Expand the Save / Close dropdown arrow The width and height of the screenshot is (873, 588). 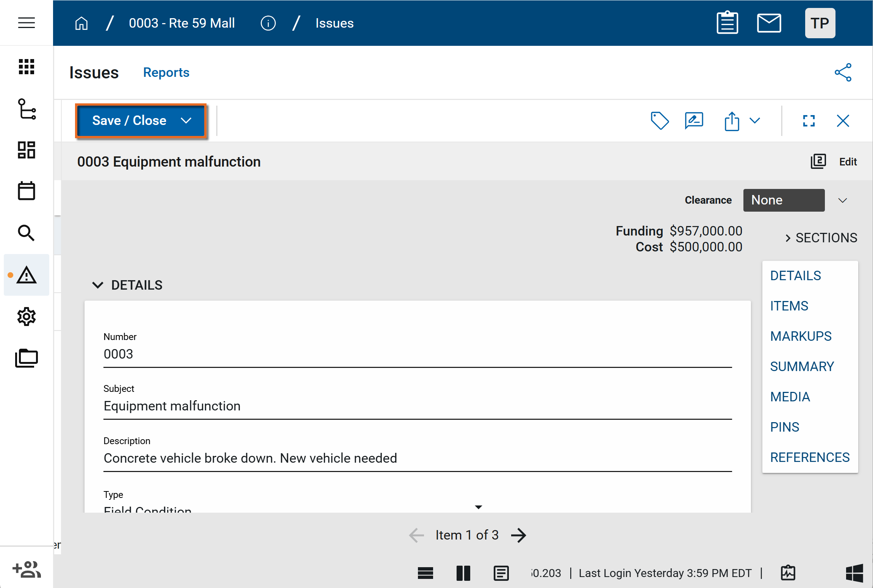(186, 121)
